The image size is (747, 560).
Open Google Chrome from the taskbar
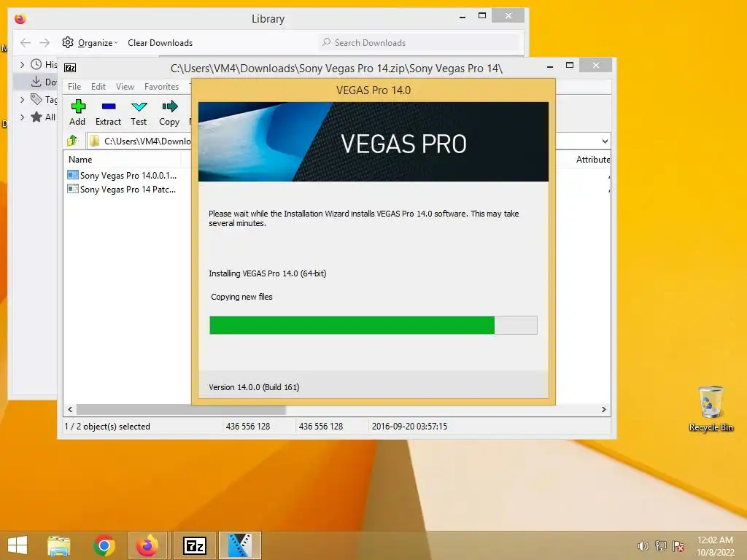pyautogui.click(x=104, y=545)
